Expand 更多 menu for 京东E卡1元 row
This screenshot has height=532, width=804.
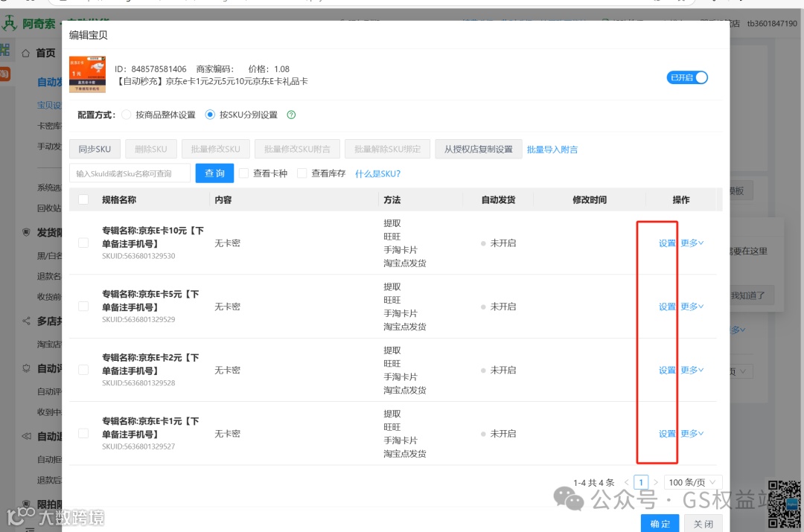pyautogui.click(x=692, y=434)
